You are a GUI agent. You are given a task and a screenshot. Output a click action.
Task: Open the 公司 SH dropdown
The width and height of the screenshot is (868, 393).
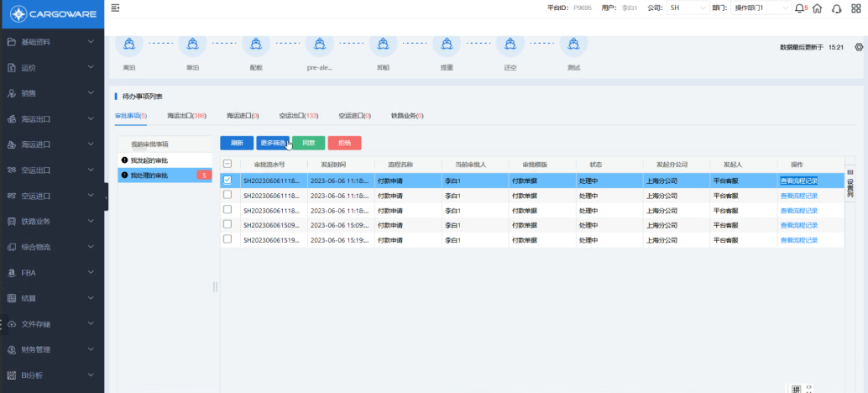(688, 8)
